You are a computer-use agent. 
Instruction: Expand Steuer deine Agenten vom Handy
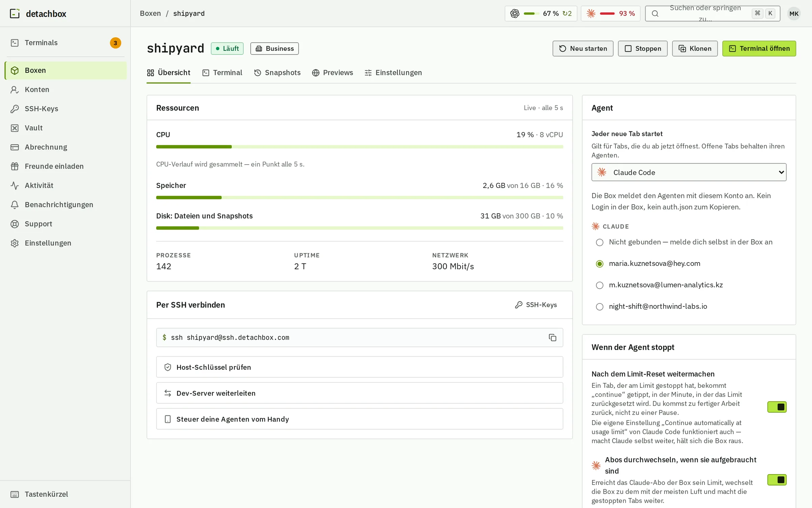(359, 419)
